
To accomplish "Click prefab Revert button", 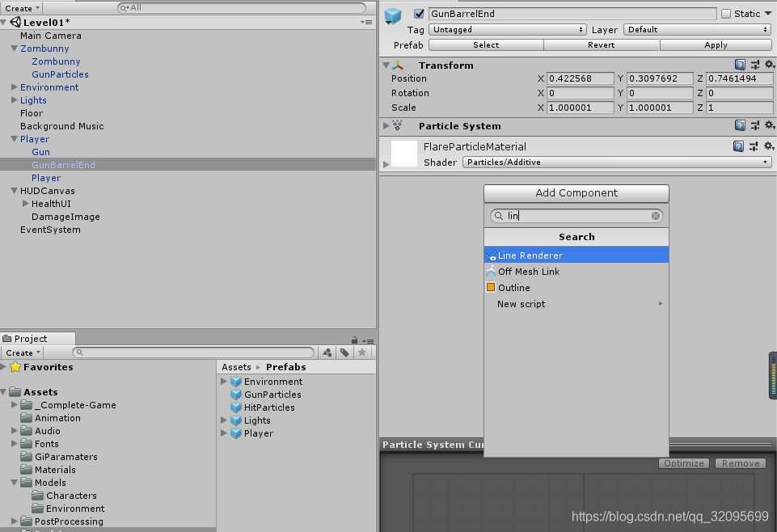I will pos(601,45).
